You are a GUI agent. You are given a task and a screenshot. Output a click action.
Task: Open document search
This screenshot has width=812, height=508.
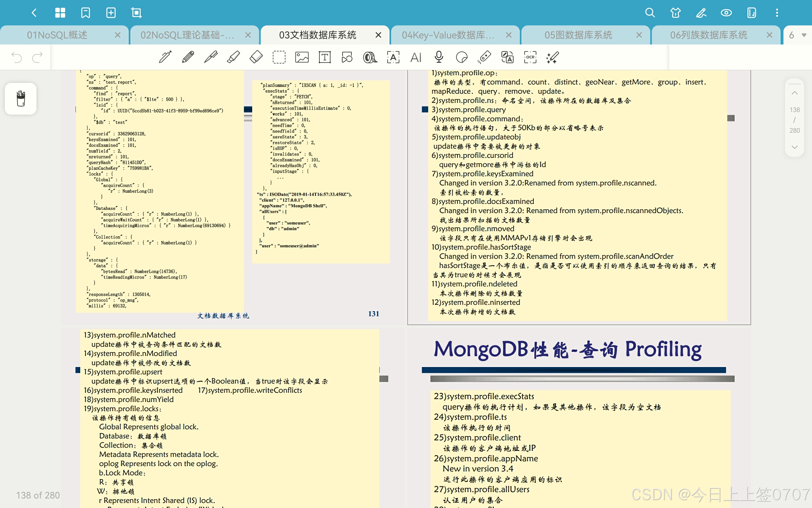coord(650,13)
